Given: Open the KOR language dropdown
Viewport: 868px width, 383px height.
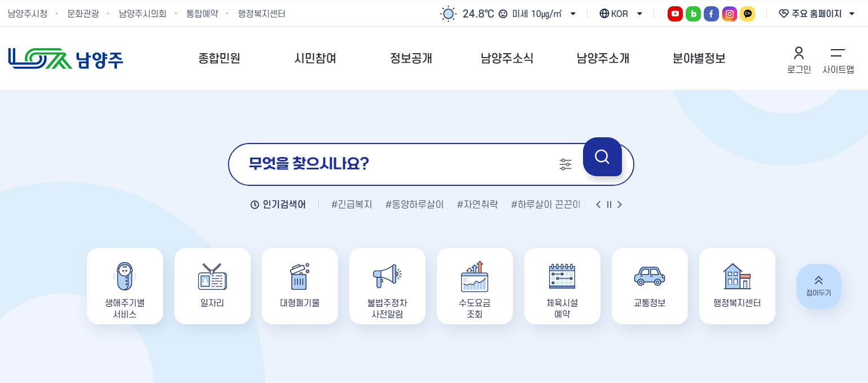Looking at the screenshot, I should (621, 14).
